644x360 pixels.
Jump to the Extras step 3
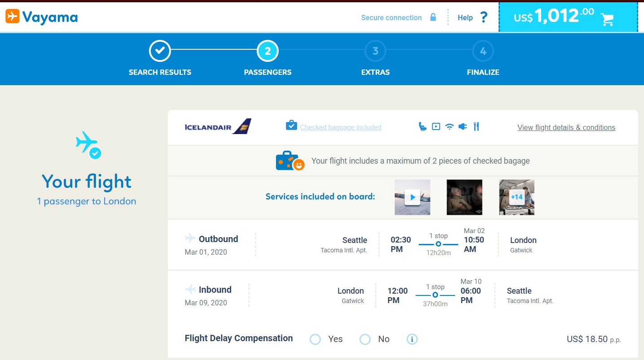[375, 52]
